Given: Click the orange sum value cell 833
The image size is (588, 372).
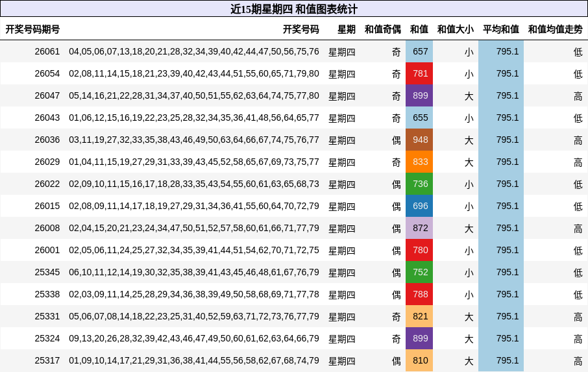Looking at the screenshot, I should (419, 162).
